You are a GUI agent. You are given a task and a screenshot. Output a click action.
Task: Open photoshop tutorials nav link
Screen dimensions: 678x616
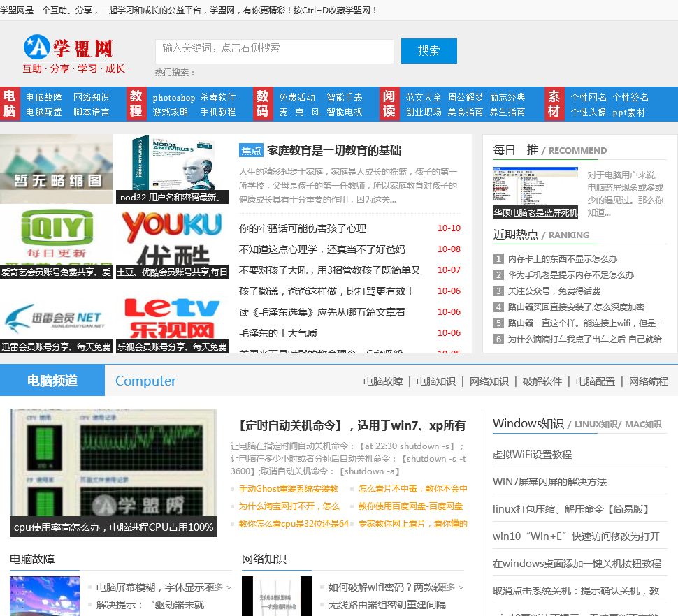click(174, 98)
